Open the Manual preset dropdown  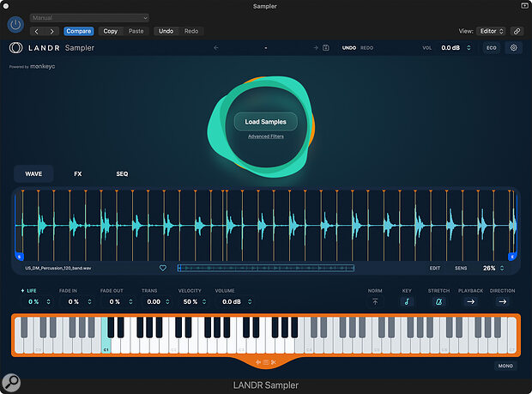[x=89, y=18]
